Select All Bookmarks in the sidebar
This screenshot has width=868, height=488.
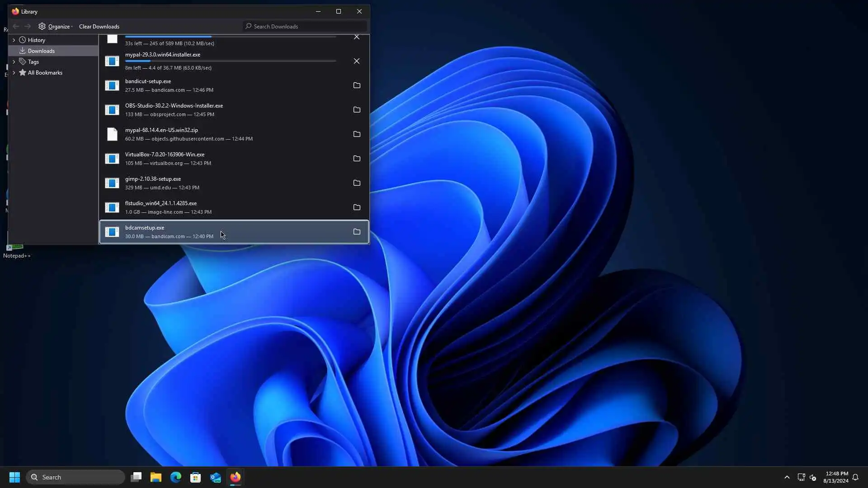(45, 73)
